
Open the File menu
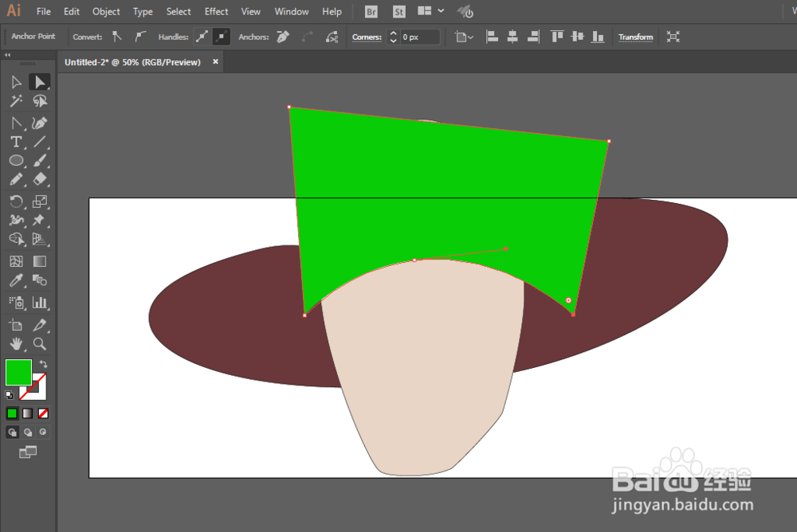tap(44, 11)
